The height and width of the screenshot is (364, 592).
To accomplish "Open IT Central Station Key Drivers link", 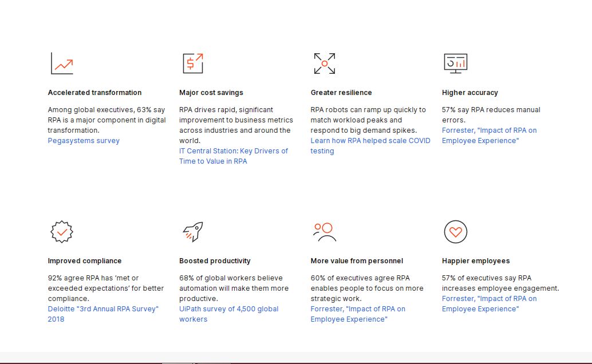I will [x=233, y=151].
